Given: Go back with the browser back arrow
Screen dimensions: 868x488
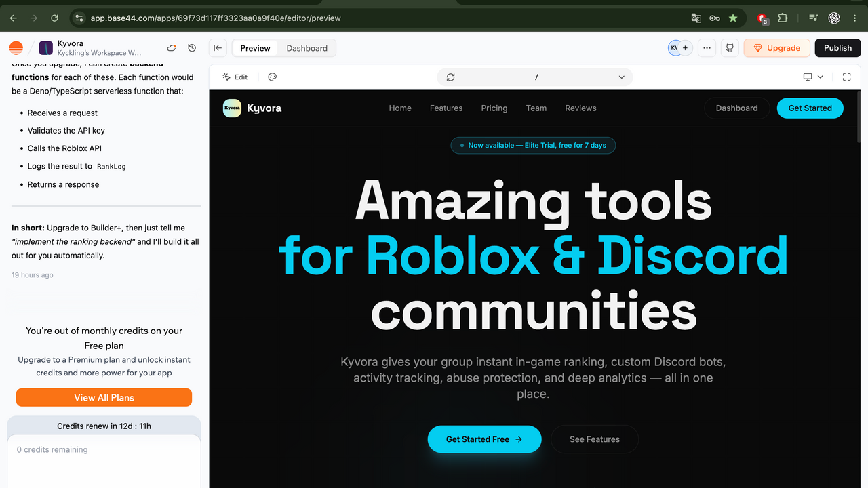Looking at the screenshot, I should click(x=13, y=18).
